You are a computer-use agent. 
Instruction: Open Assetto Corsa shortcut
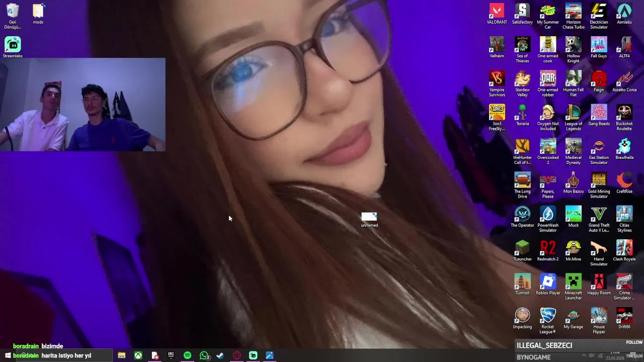tap(624, 81)
